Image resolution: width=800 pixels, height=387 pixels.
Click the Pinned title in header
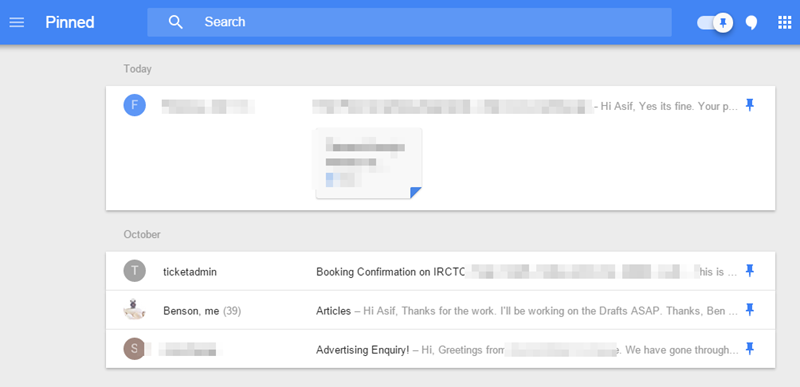click(70, 22)
